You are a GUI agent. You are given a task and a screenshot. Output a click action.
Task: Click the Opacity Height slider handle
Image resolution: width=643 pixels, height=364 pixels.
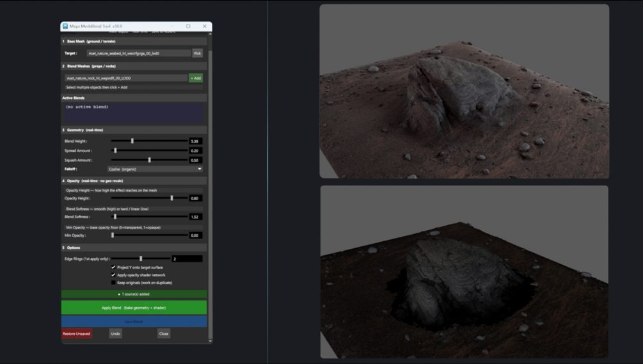point(171,198)
